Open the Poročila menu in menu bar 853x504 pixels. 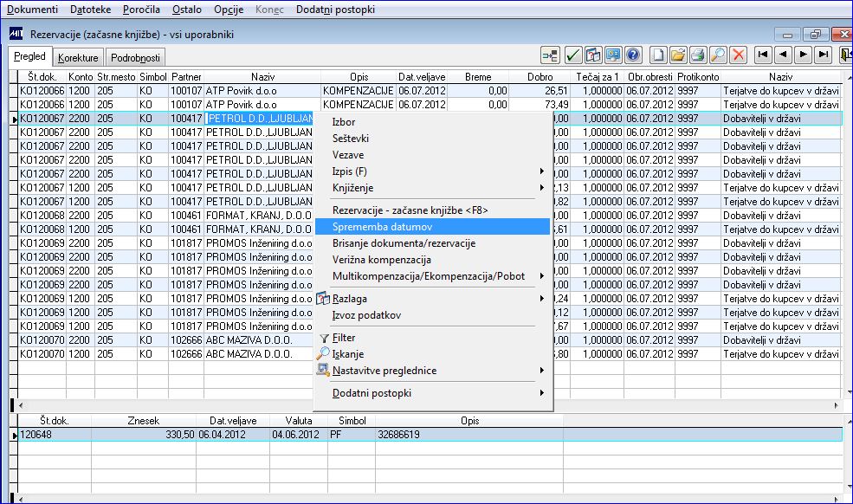point(141,10)
